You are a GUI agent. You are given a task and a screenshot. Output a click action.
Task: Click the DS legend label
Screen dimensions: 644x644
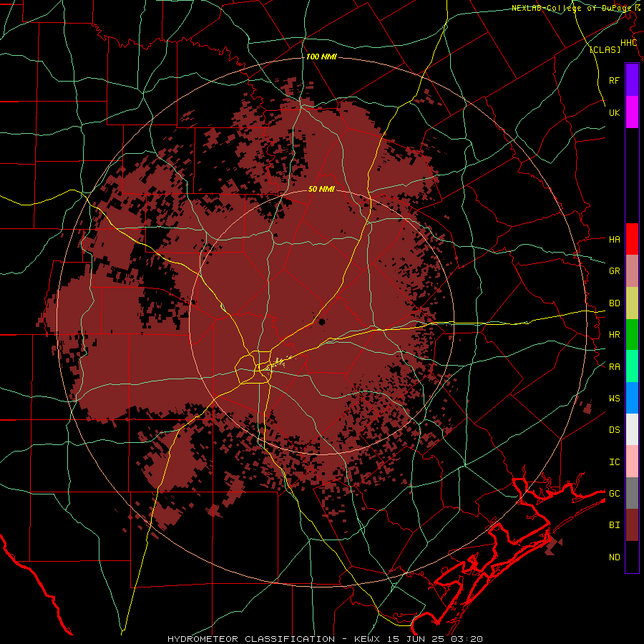pos(615,430)
